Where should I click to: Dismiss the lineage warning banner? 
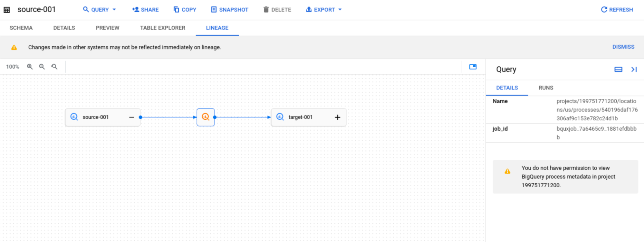(x=623, y=47)
